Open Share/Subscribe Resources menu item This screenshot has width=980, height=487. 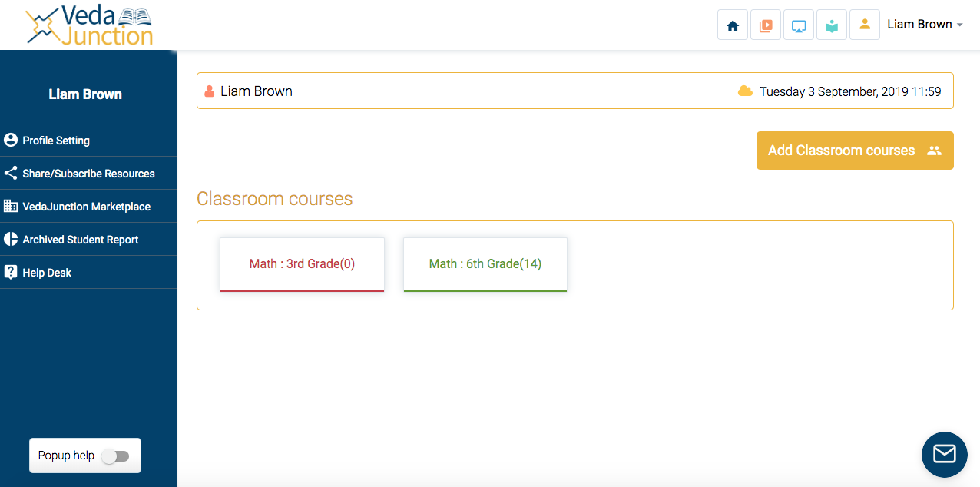pos(88,174)
